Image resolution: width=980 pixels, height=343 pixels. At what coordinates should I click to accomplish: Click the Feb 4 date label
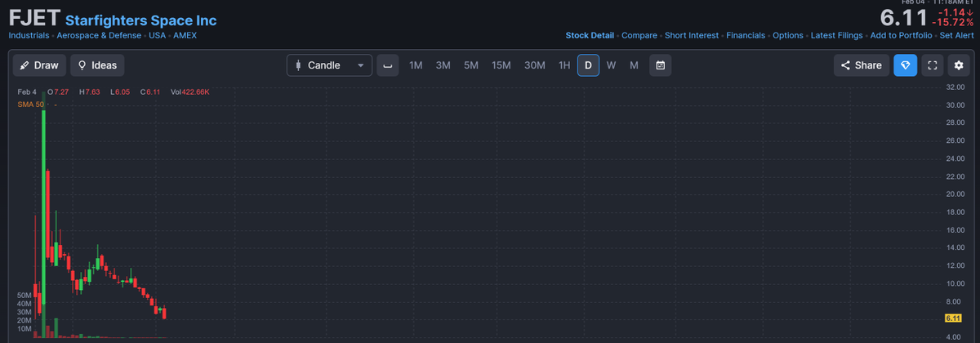click(27, 91)
